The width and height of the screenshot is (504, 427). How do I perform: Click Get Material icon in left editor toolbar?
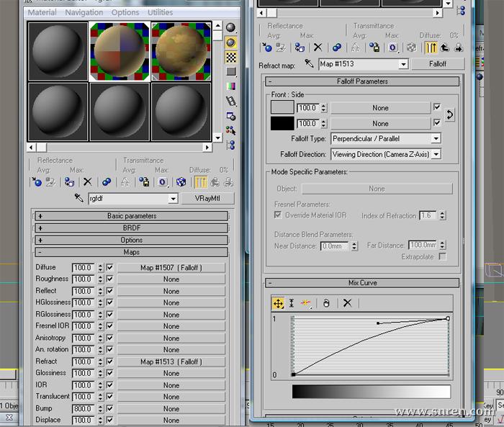click(37, 182)
